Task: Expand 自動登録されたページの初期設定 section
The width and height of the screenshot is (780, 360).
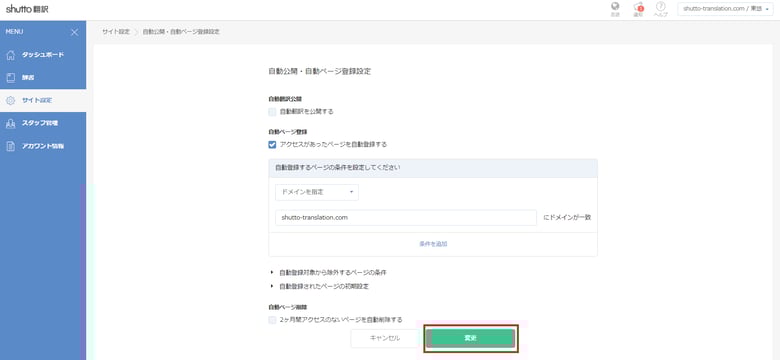Action: [x=319, y=286]
